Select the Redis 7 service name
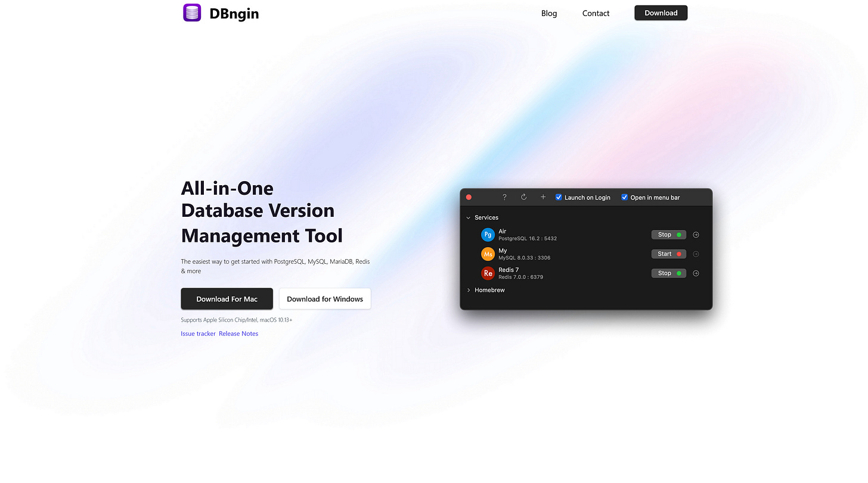The image size is (868, 483). point(509,270)
